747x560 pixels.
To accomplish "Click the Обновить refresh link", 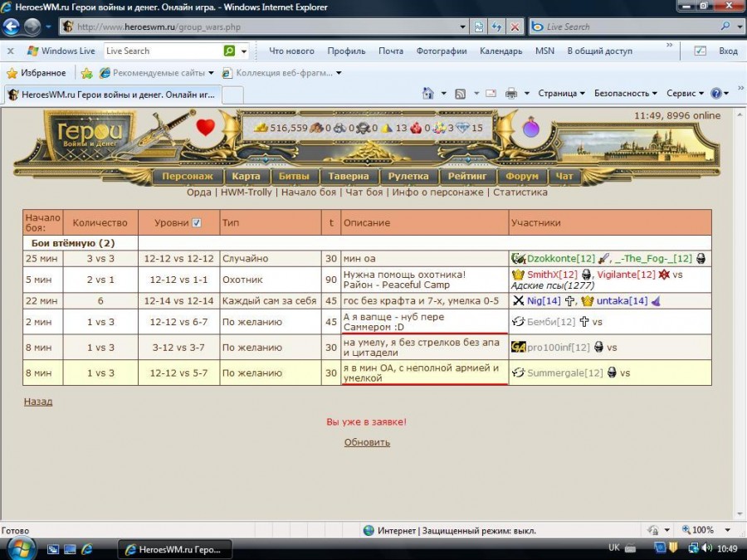I will [x=367, y=442].
